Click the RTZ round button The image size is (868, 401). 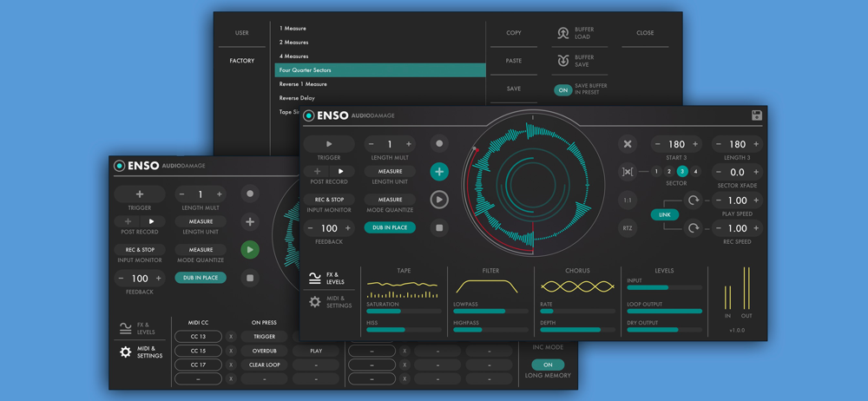[x=628, y=227]
